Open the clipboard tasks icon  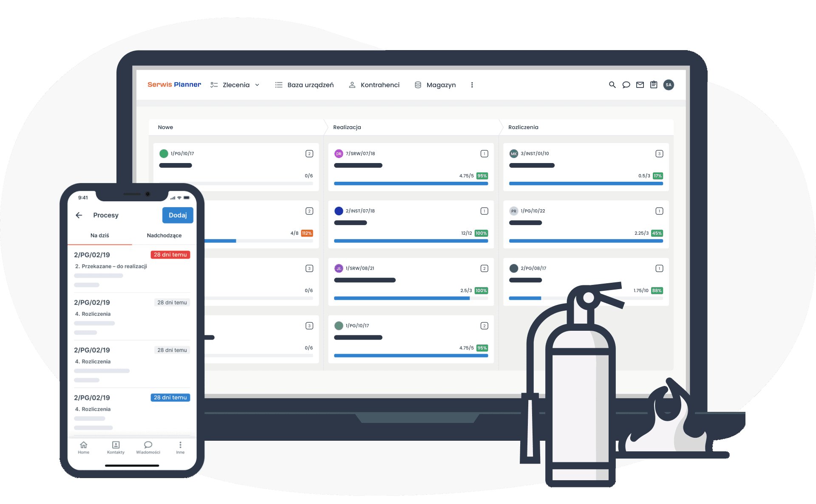click(654, 85)
